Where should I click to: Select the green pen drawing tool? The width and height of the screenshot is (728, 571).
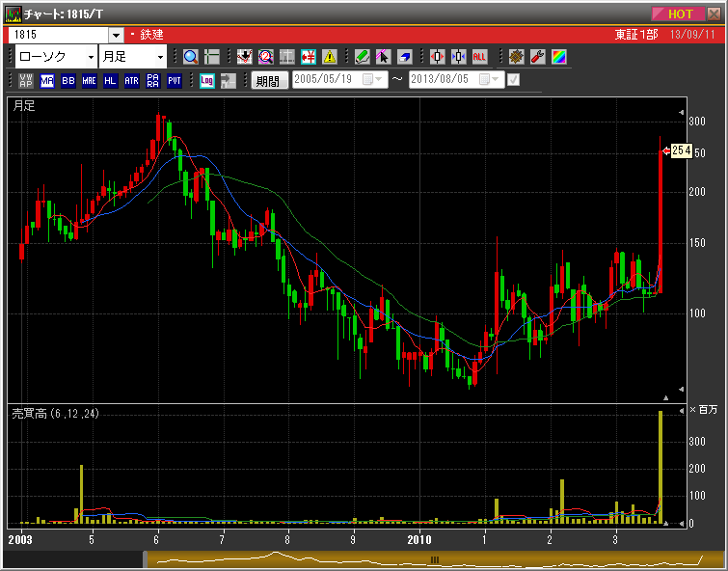click(x=362, y=57)
